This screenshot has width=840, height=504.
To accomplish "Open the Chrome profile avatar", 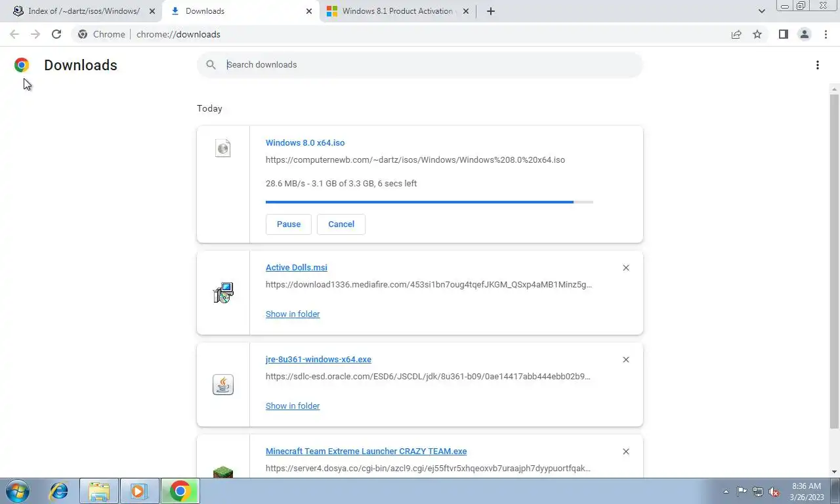I will coord(804,34).
